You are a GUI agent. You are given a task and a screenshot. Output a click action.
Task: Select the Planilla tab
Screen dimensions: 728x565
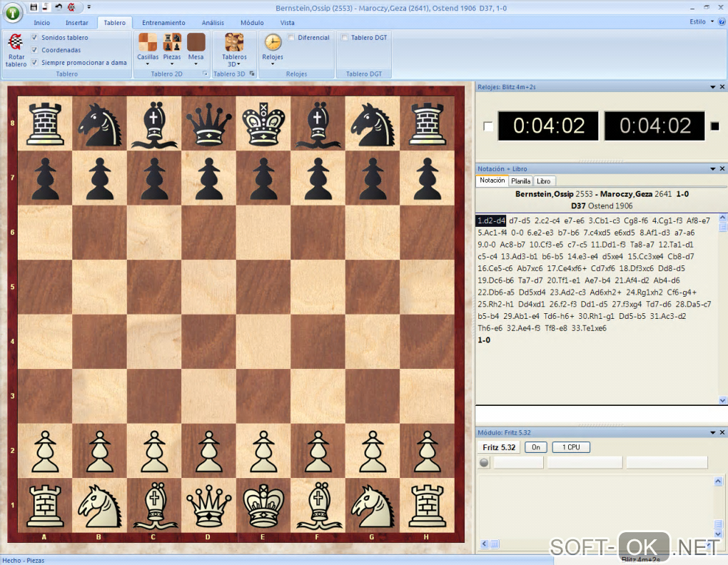pos(521,181)
